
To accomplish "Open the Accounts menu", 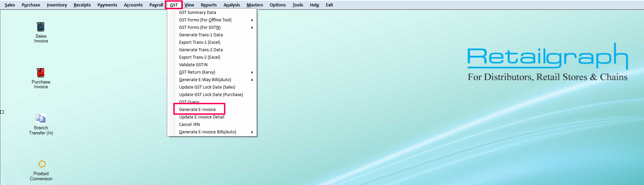I will (133, 5).
